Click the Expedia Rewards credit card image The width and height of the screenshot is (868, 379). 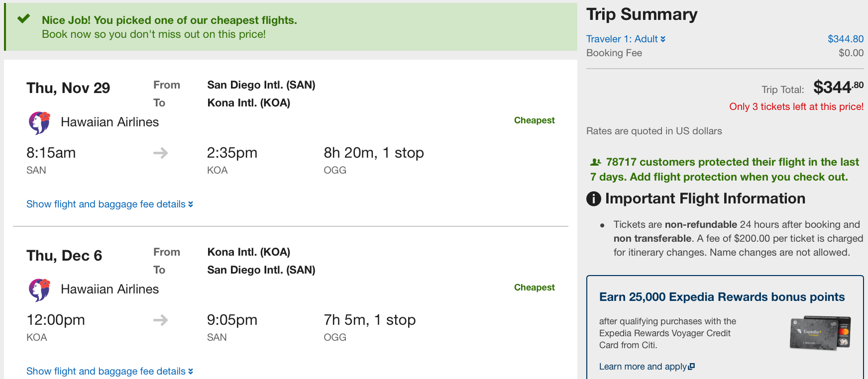pos(820,333)
